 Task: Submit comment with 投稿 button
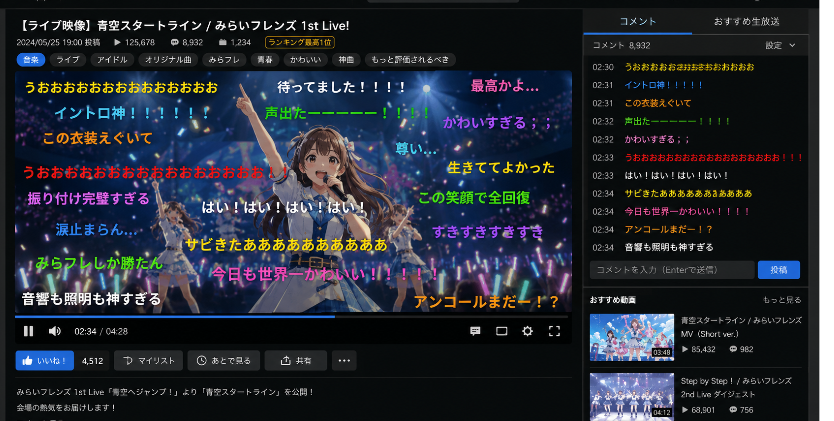coord(779,270)
